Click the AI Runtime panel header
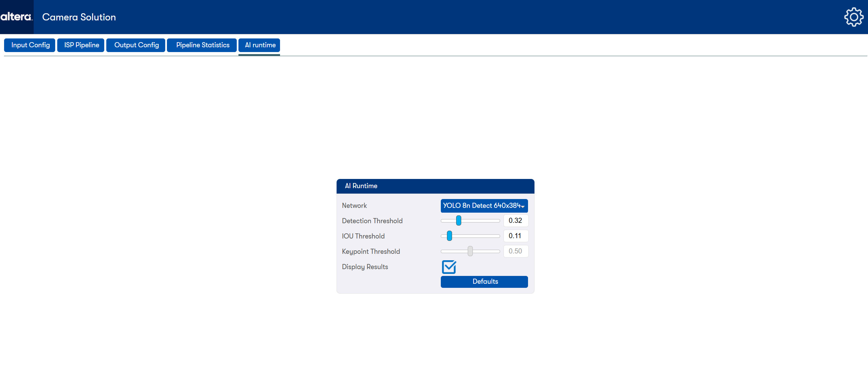This screenshot has width=868, height=379. [x=435, y=186]
